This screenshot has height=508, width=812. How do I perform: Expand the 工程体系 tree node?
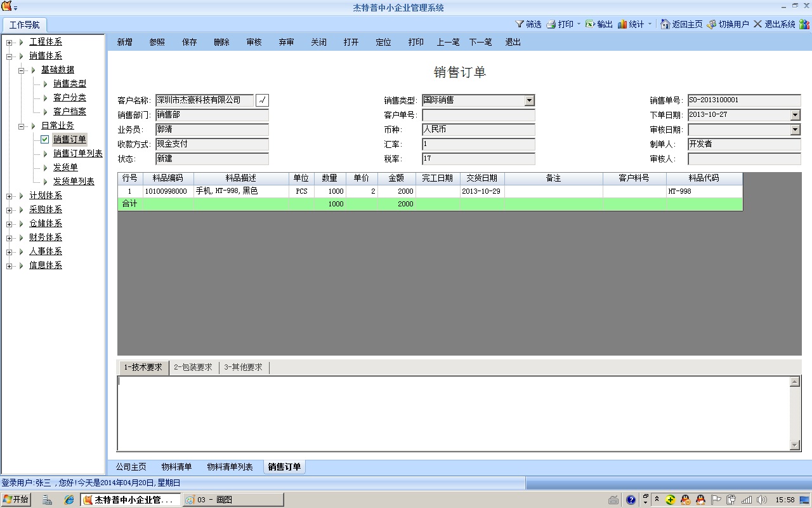coord(10,43)
